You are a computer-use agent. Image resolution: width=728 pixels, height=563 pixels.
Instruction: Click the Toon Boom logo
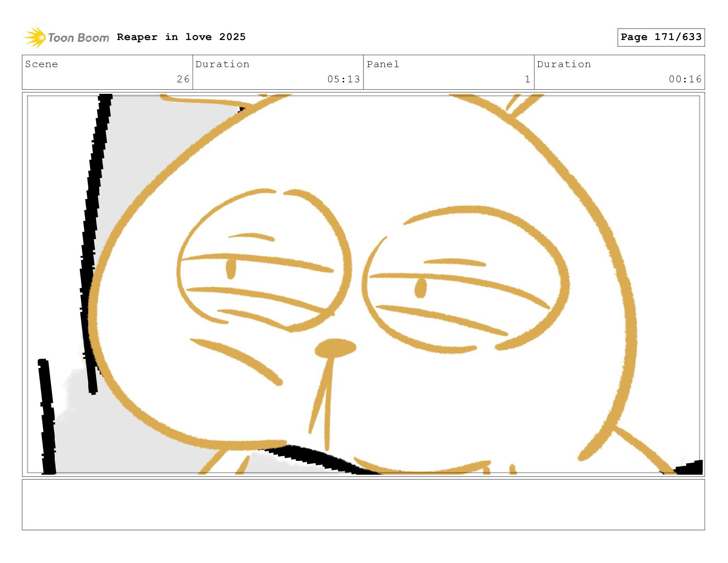point(67,37)
